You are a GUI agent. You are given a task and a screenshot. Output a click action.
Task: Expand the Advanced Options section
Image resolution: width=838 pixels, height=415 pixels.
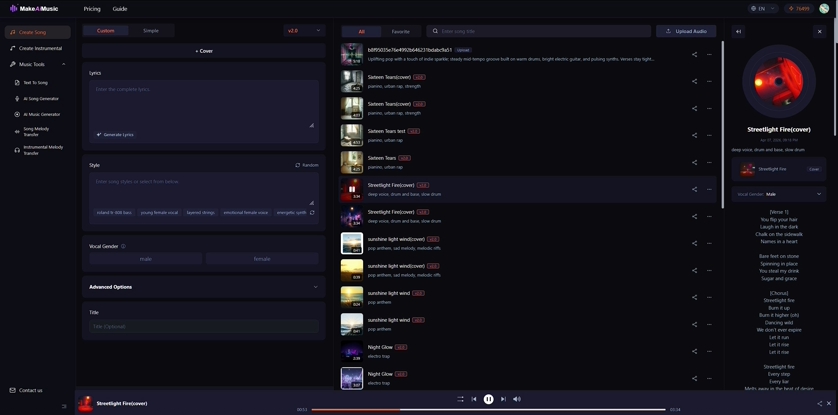[x=204, y=287]
